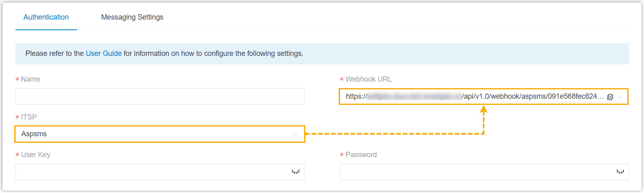Click the "Password" field label

click(361, 155)
